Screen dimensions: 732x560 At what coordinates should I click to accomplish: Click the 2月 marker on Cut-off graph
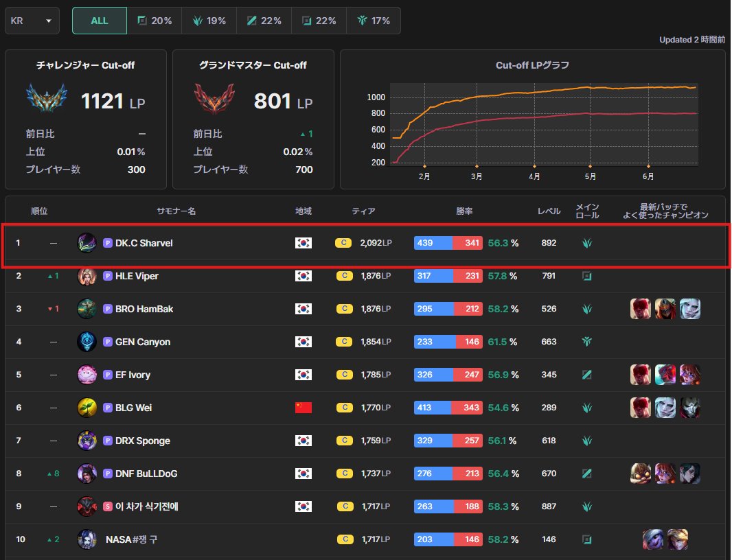424,166
